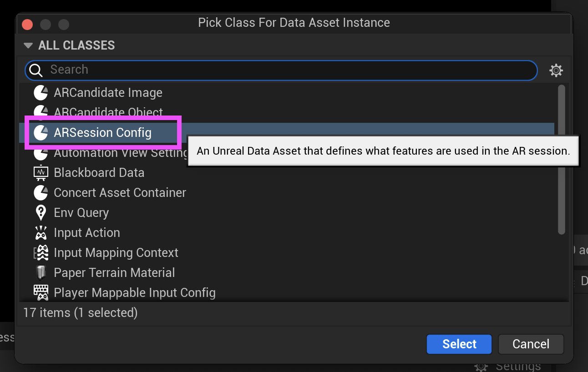Click the ARCandidate Image class icon
Screen dimensions: 588x372
point(41,93)
